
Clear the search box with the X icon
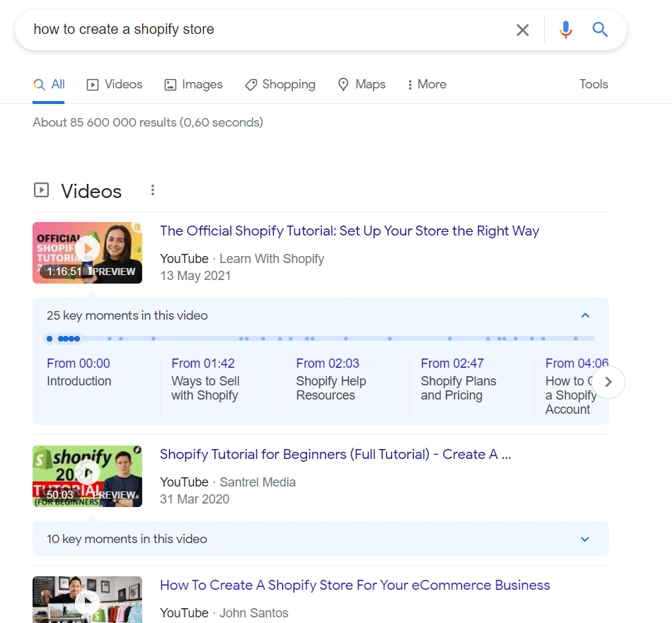[x=523, y=30]
